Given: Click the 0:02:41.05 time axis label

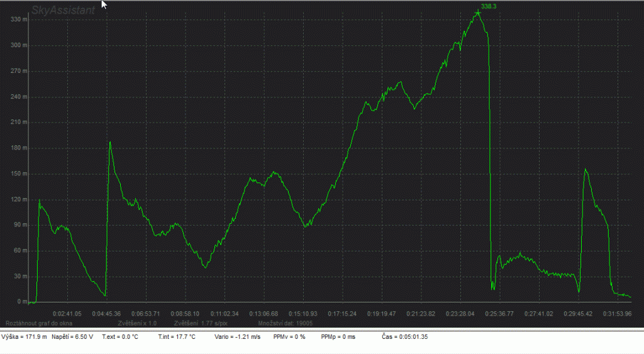Looking at the screenshot, I should 67,313.
